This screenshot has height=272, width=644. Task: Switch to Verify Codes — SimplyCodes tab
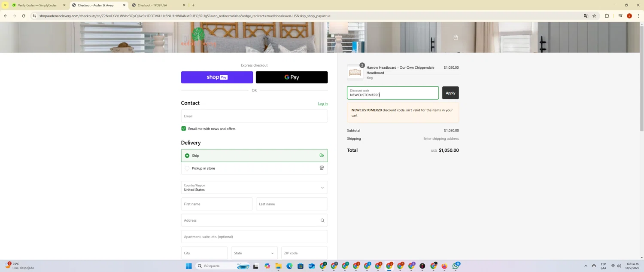click(36, 5)
